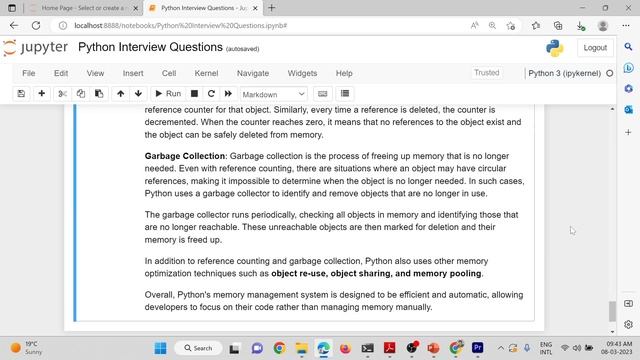Open the read aloud icon in address bar
This screenshot has width=640, height=360.
click(474, 25)
